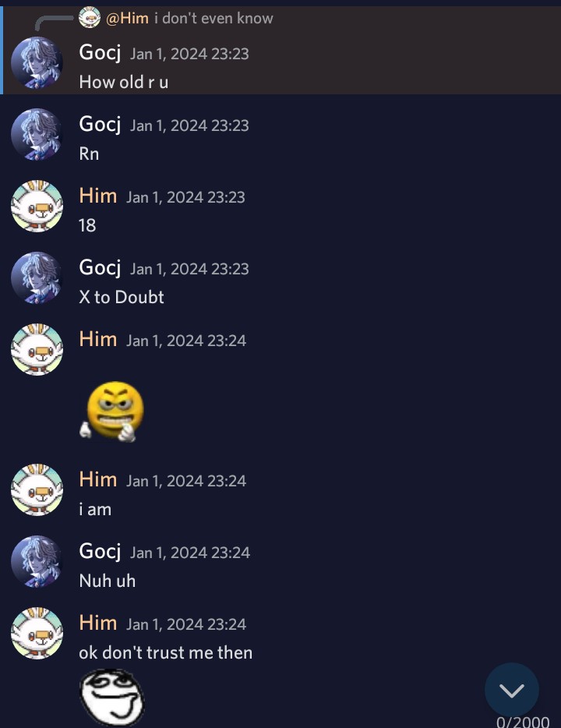This screenshot has width=561, height=728.
Task: Click timestamp on Him's emoji message
Action: (186, 341)
